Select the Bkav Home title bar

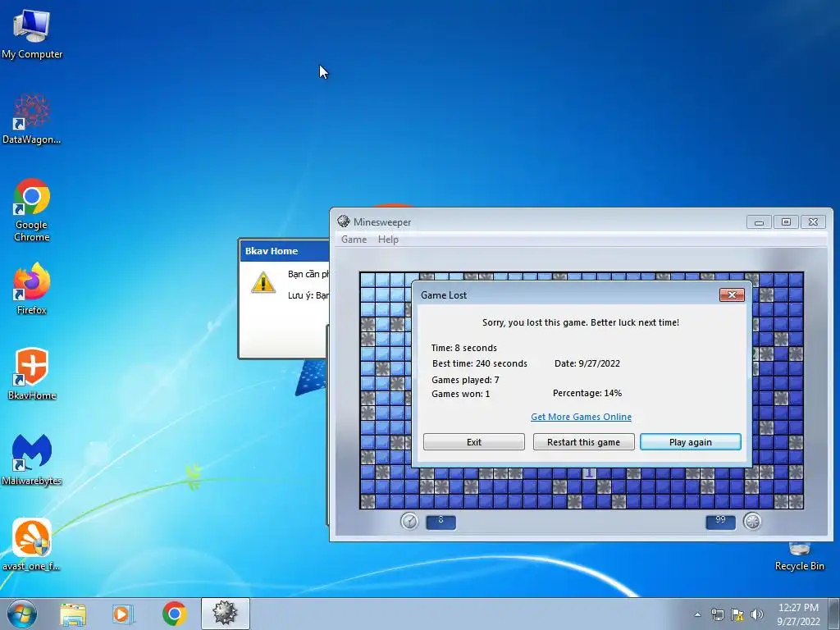pos(285,251)
